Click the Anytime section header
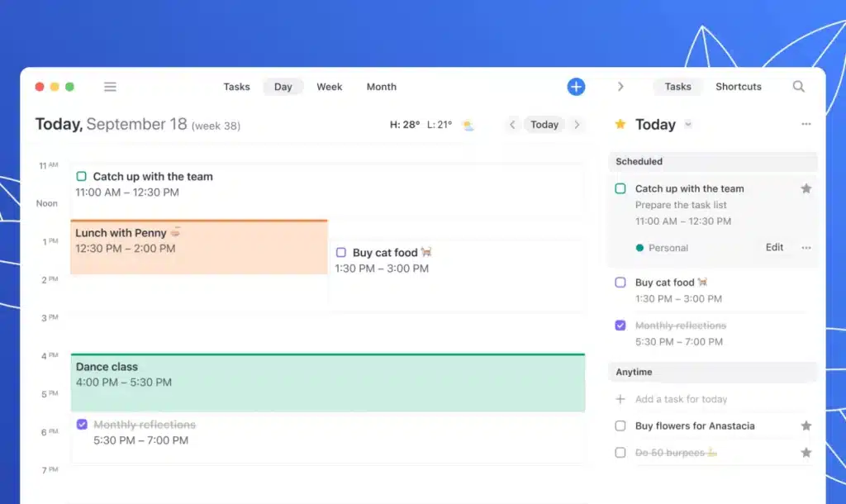846x504 pixels. 713,372
